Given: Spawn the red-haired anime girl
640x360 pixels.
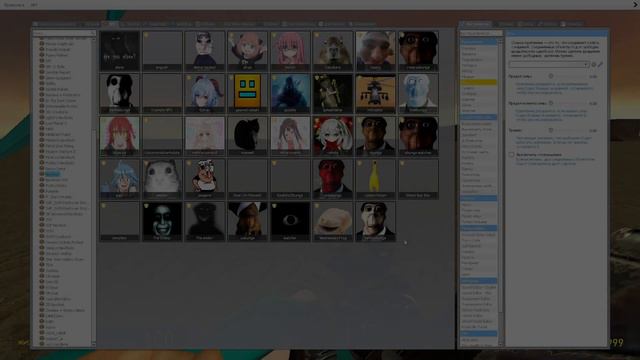Looking at the screenshot, I should 120,136.
